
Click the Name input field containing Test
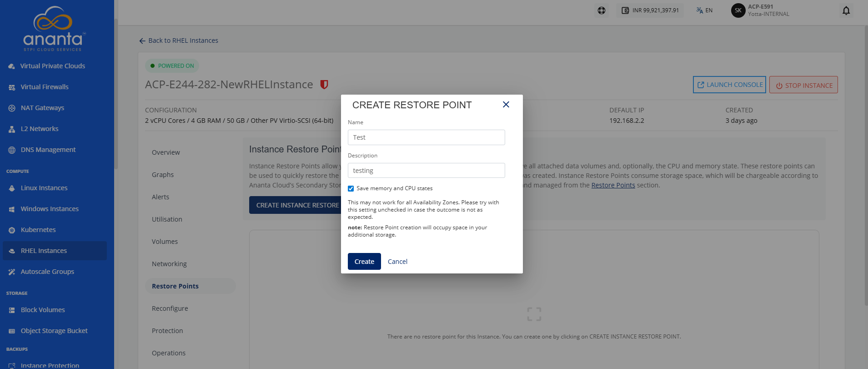pyautogui.click(x=426, y=137)
